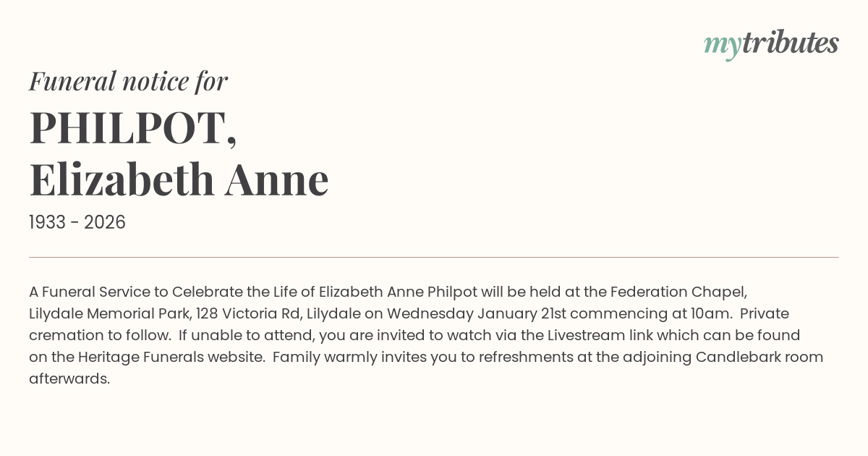Click the large "Elizabeth Anne" name heading
The height and width of the screenshot is (456, 868).
point(179,179)
